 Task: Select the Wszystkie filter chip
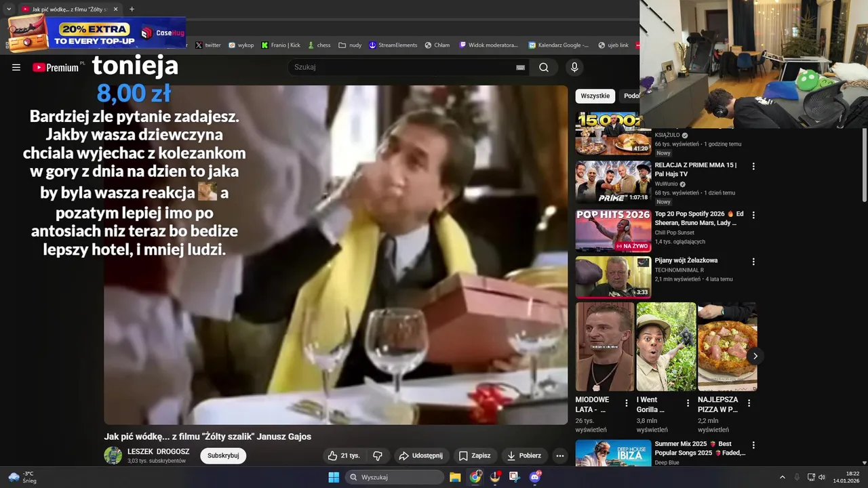[595, 96]
